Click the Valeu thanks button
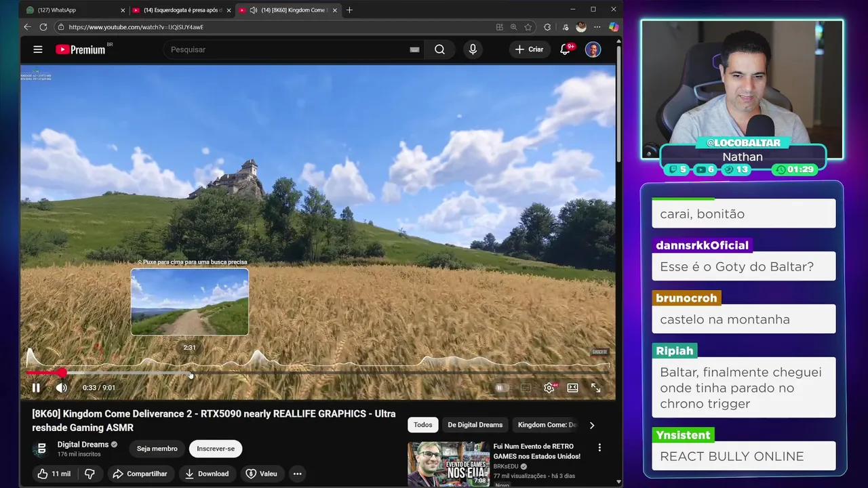 tap(262, 474)
